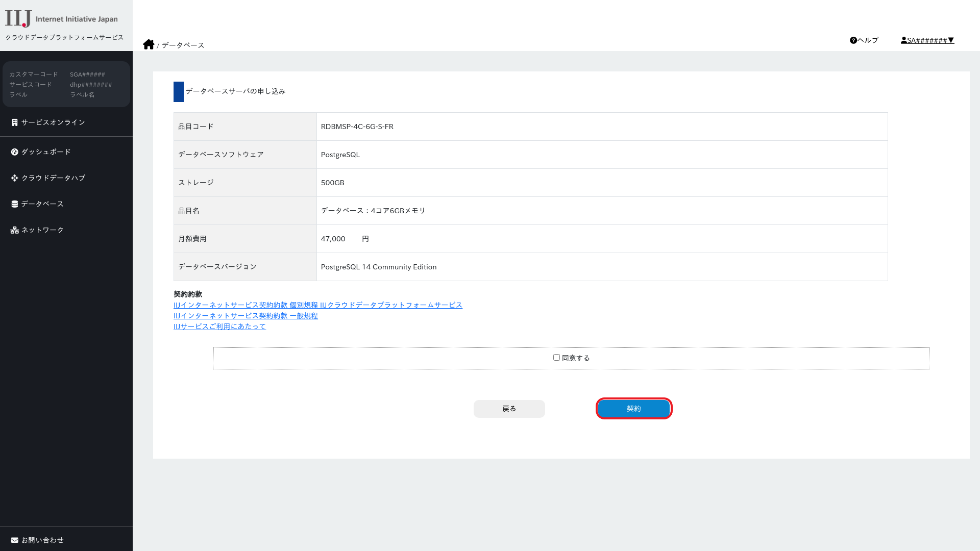Open the IIJサービスご利用にあたって link
This screenshot has width=980, height=551.
(x=219, y=327)
